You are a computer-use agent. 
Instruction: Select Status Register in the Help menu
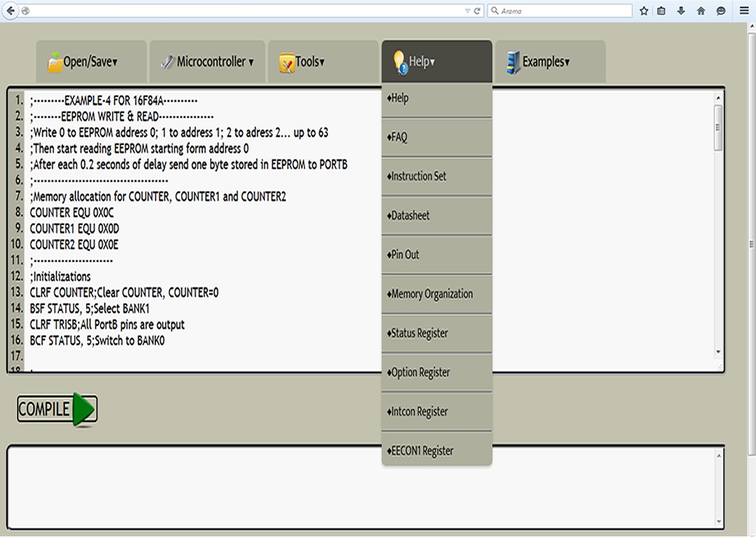(x=437, y=333)
